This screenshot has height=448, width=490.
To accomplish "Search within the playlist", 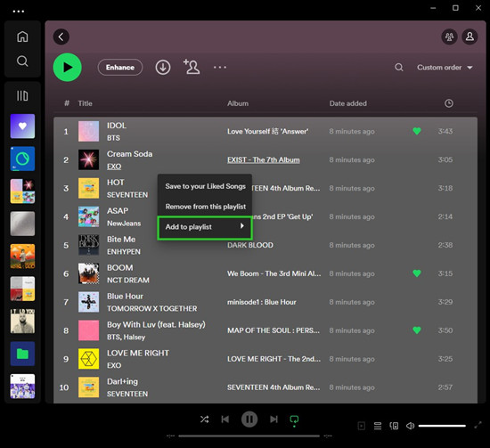I will click(x=399, y=67).
